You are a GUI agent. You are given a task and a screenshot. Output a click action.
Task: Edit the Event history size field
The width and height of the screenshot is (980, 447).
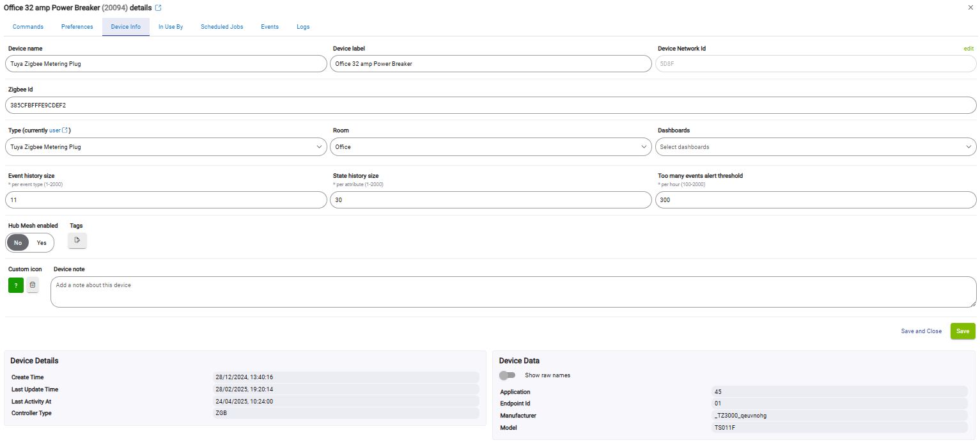pos(166,200)
